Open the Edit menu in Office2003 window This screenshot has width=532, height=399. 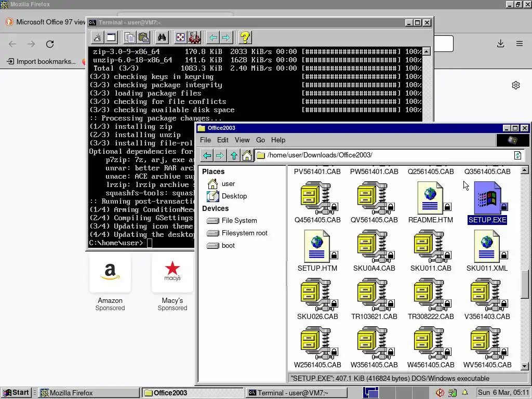222,140
